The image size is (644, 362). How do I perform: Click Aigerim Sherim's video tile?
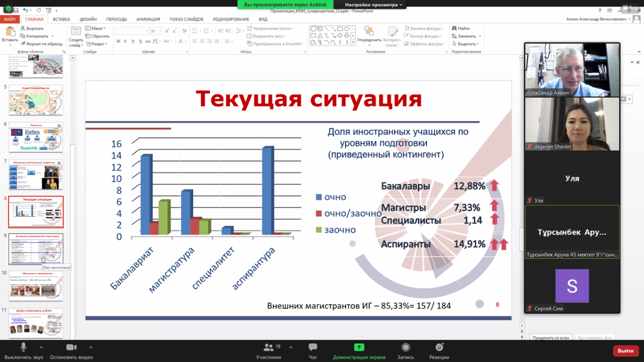coord(572,124)
